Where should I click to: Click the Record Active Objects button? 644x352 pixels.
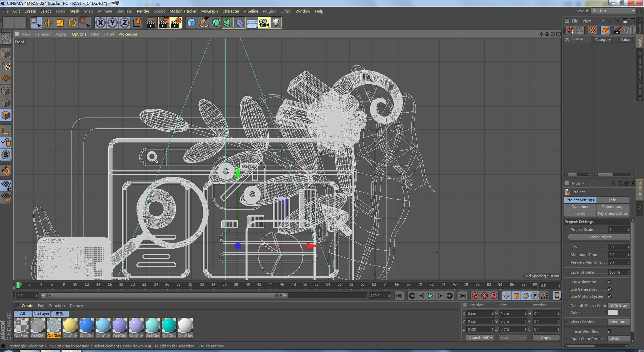coord(475,296)
